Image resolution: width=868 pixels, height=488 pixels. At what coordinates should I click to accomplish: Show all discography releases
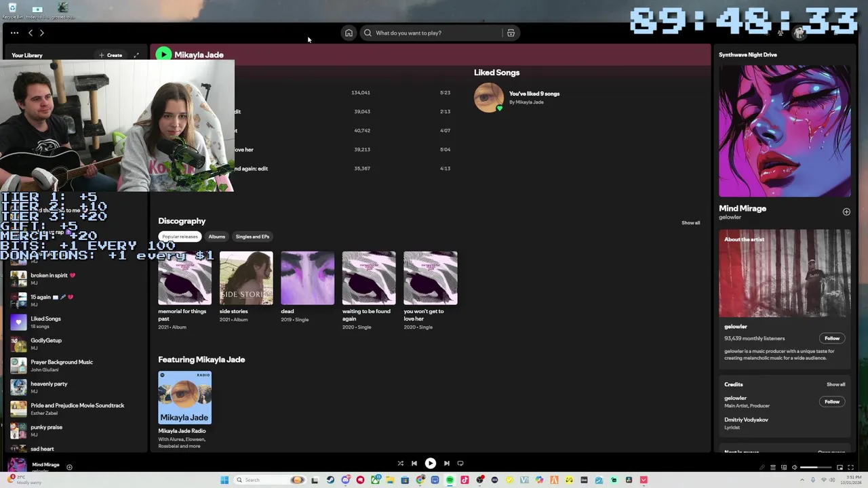coord(690,222)
